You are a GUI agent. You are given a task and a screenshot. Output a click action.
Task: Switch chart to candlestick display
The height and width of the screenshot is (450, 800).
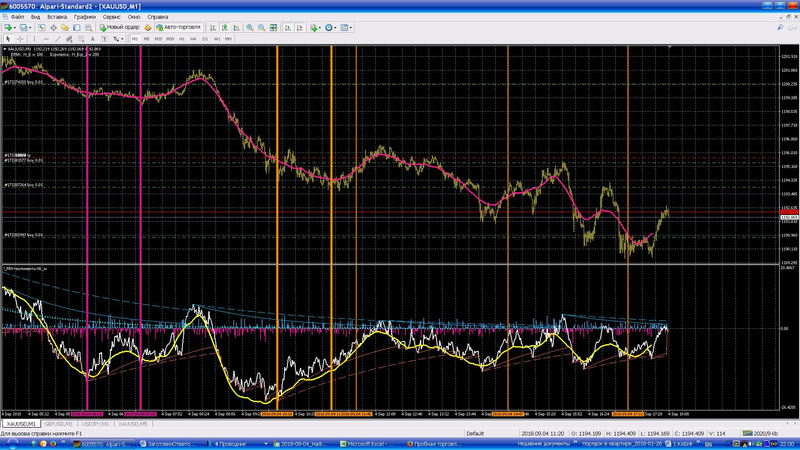coord(224,28)
